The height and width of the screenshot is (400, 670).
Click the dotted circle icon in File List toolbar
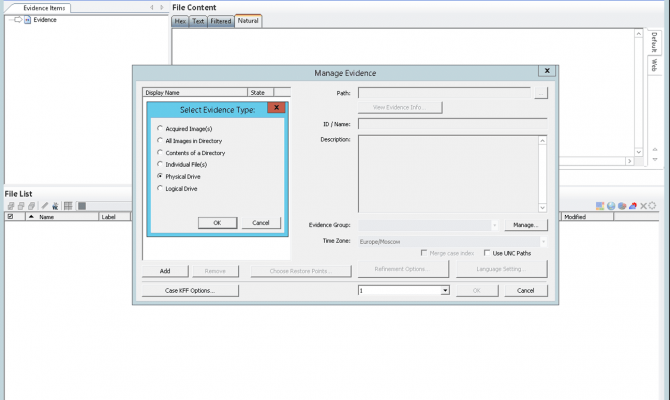[x=652, y=206]
